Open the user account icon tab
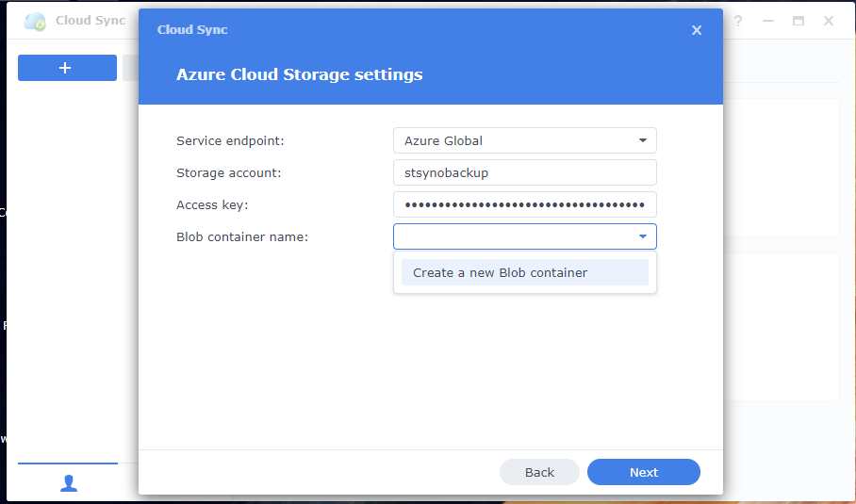 pyautogui.click(x=68, y=482)
